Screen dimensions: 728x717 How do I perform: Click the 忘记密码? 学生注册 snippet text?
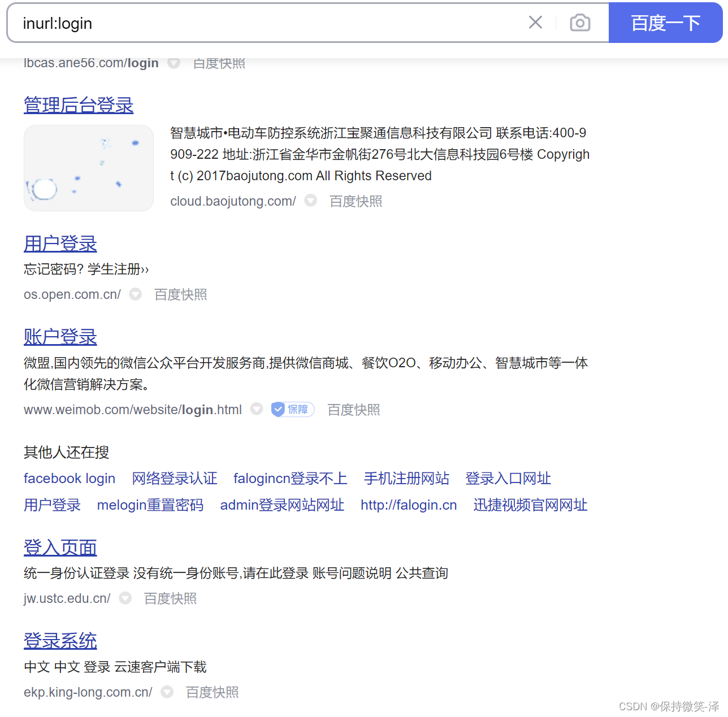[x=86, y=269]
